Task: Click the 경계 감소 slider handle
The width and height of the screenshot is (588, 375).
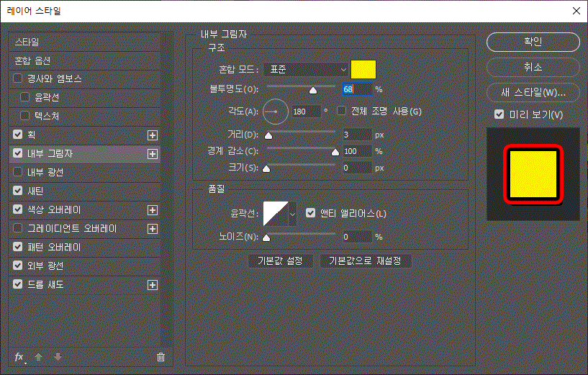Action: (335, 153)
